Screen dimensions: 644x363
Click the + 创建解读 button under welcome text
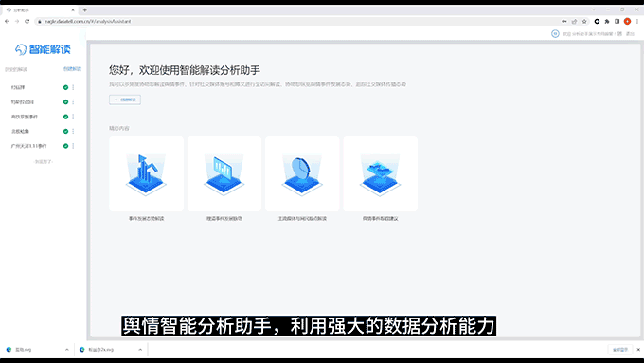(125, 100)
